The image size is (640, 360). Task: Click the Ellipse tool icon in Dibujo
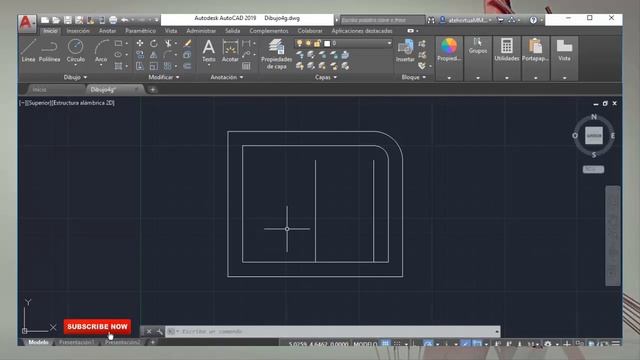pyautogui.click(x=118, y=55)
